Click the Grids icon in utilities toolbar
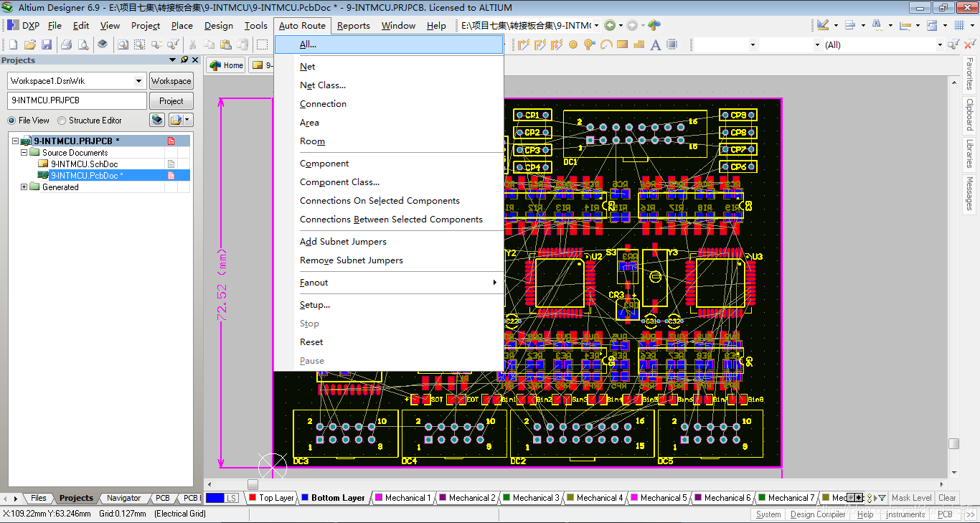980x523 pixels. [x=959, y=25]
